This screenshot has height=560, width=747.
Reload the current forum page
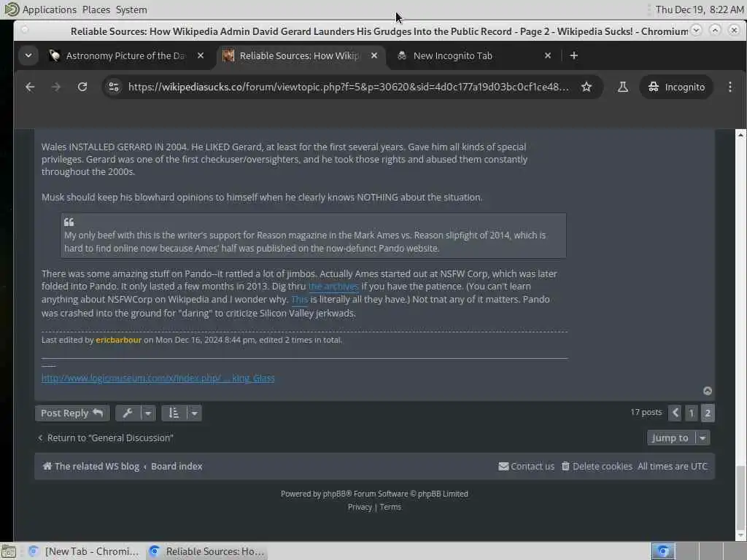coord(82,87)
